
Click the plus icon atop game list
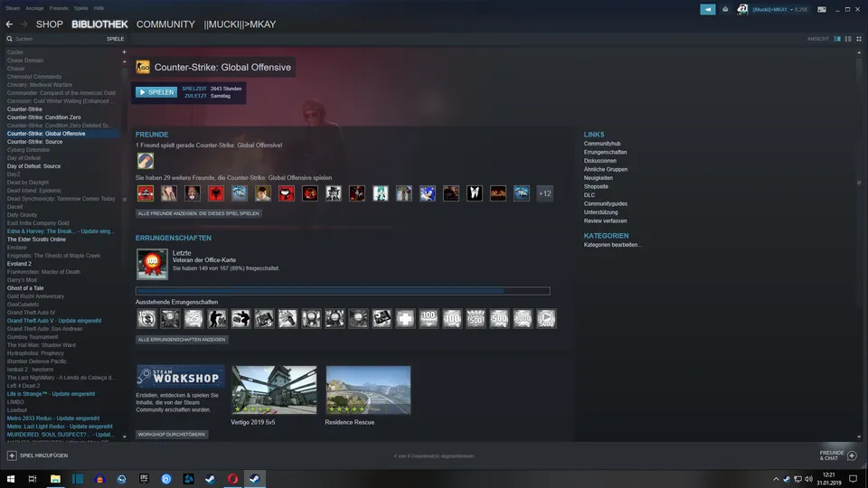click(x=124, y=52)
